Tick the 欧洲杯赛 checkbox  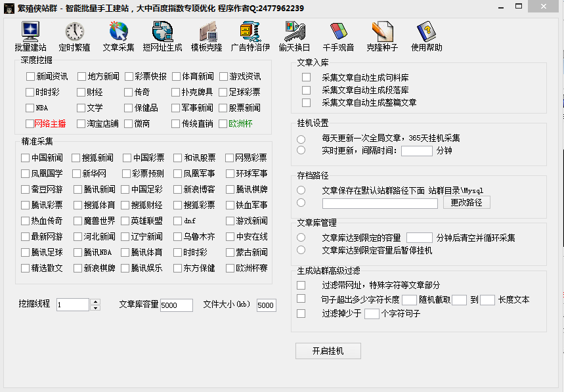(x=230, y=268)
